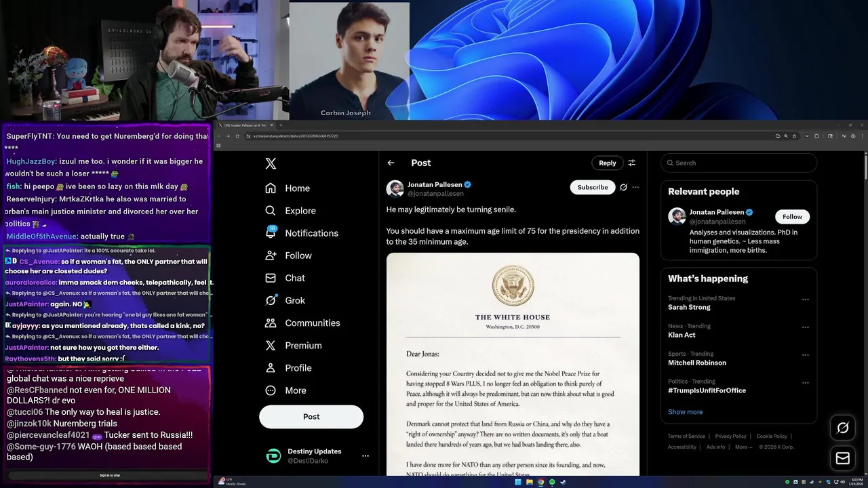Click Show more under What's happening
The image size is (868, 488).
tap(685, 412)
